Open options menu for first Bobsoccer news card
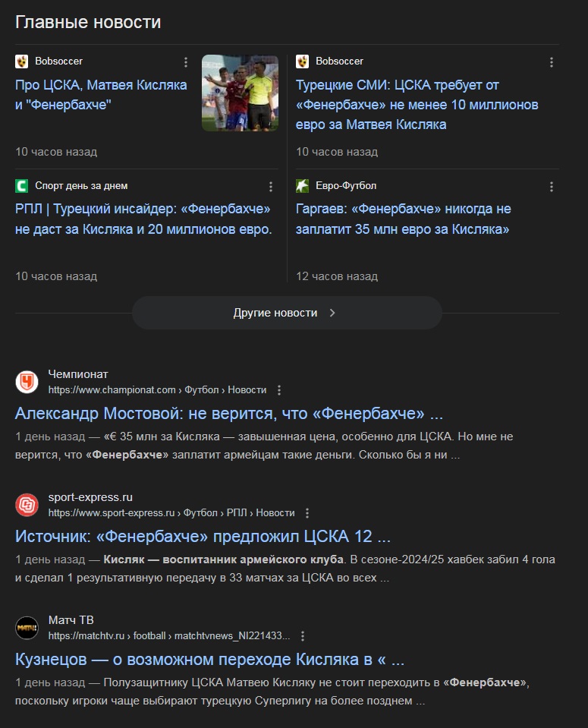Screen dimensions: 588x728 [186, 62]
